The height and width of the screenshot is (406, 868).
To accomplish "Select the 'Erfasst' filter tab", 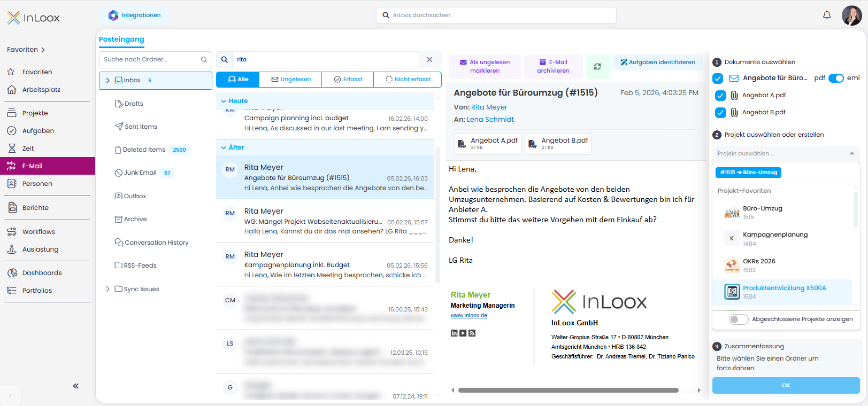I will pos(348,80).
